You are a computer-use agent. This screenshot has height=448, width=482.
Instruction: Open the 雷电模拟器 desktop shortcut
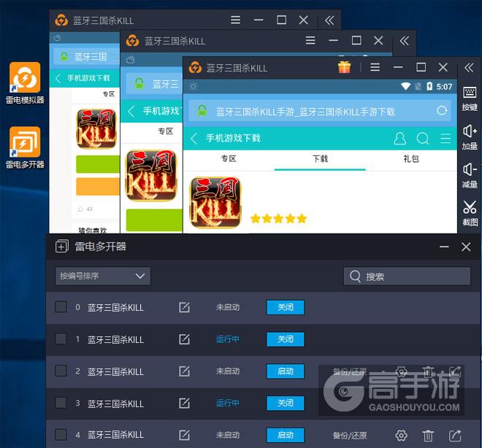(x=25, y=83)
